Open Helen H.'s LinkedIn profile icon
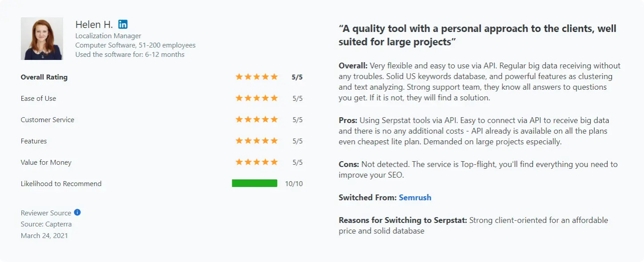Image resolution: width=644 pixels, height=262 pixels. 123,24
